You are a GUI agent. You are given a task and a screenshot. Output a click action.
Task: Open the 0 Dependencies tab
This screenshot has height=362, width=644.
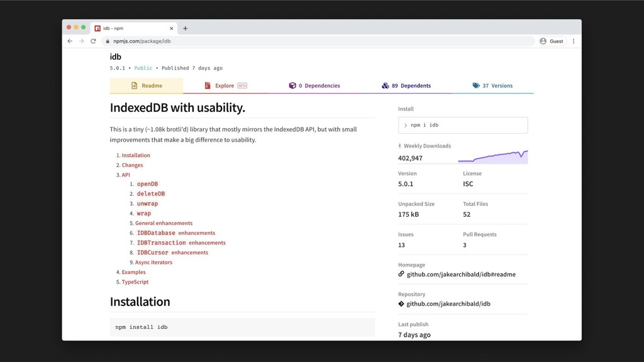click(314, 85)
